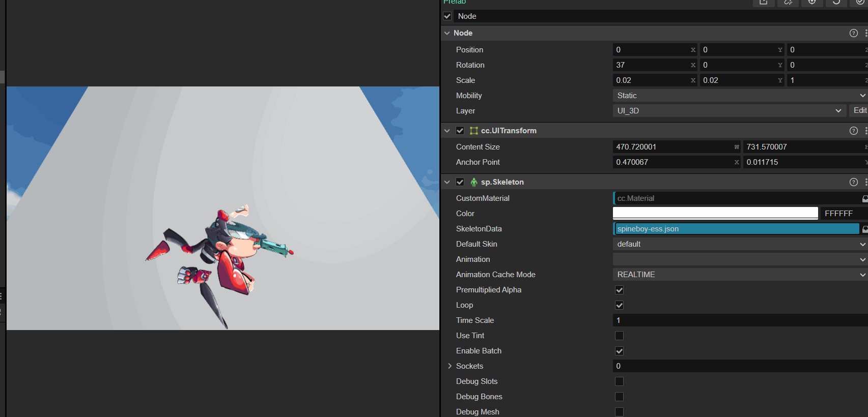Click the cc.UITransform component icon
The width and height of the screenshot is (868, 417).
click(x=474, y=131)
